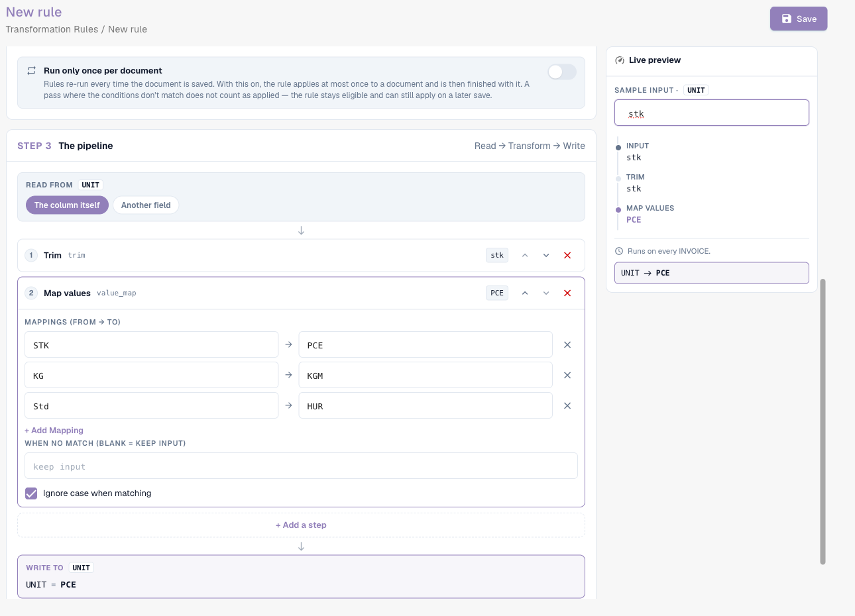Uncheck Ignore case when matching
This screenshot has height=616, width=855.
(31, 493)
